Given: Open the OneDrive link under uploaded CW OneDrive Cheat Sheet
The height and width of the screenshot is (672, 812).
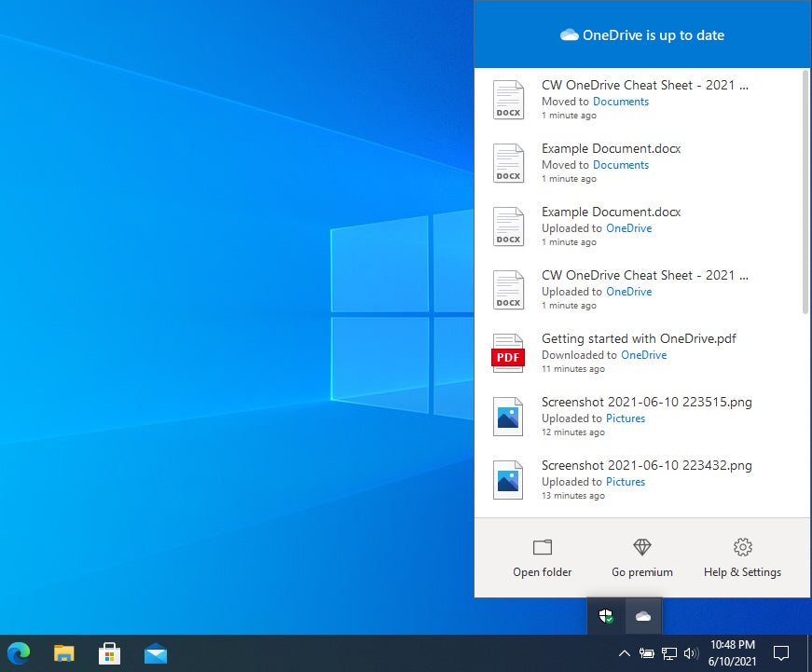Looking at the screenshot, I should (629, 292).
